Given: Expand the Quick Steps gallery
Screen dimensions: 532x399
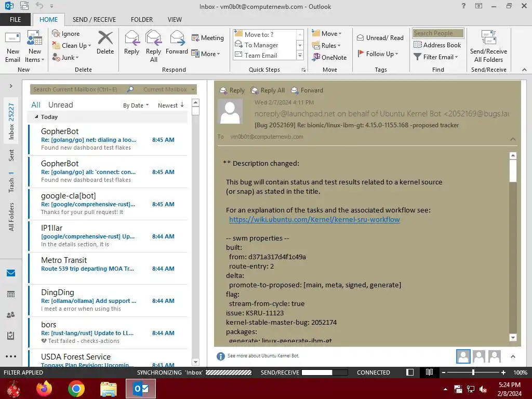Looking at the screenshot, I should (x=300, y=55).
